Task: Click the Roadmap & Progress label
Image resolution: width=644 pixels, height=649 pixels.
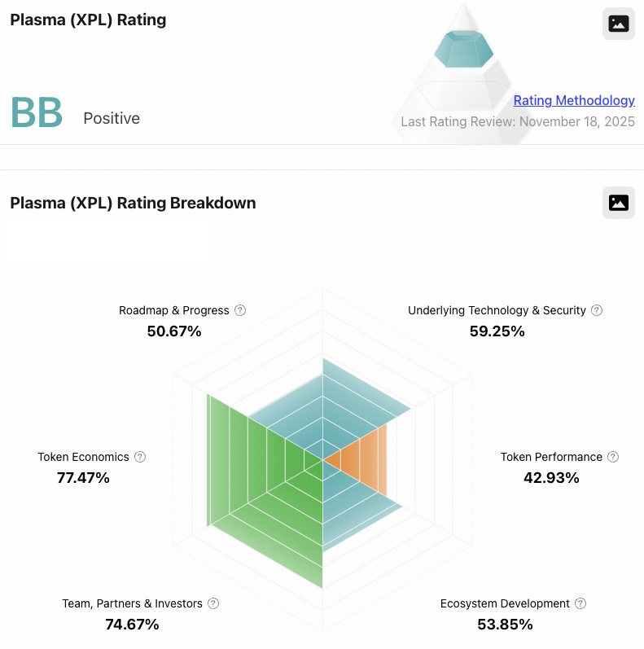Action: tap(173, 310)
